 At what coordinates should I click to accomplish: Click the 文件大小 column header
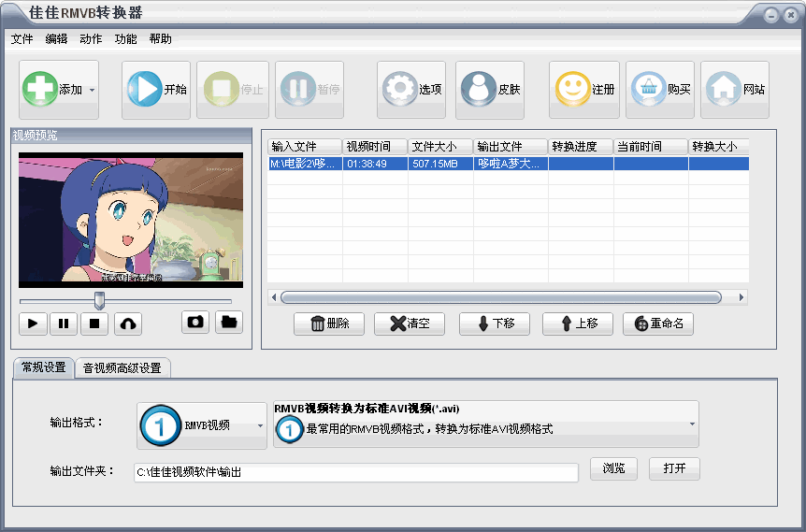click(440, 147)
